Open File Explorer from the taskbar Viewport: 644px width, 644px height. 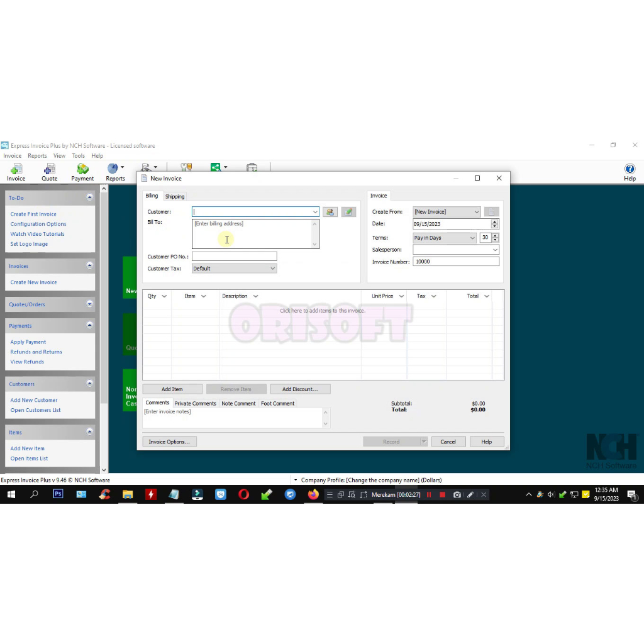coord(128,494)
